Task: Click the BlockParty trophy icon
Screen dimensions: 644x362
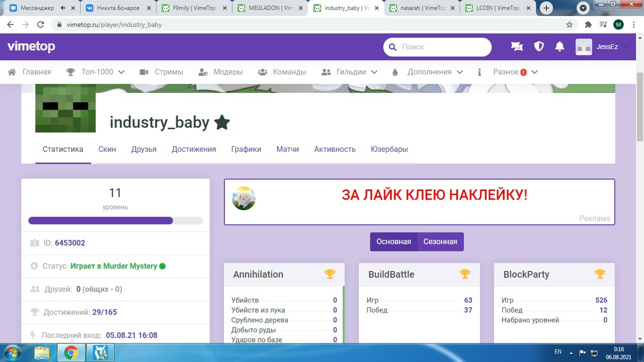Action: click(x=600, y=274)
